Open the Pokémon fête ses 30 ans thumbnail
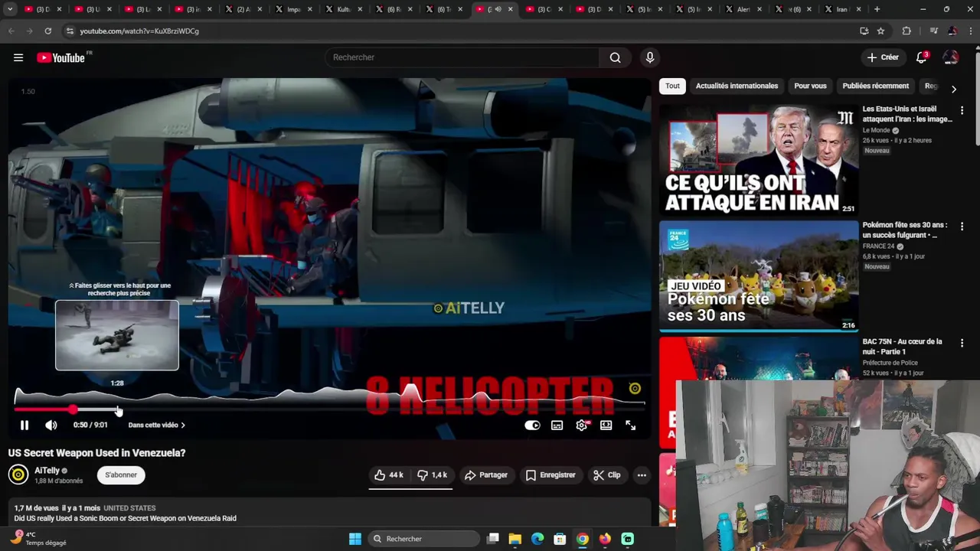This screenshot has width=980, height=551. click(x=759, y=275)
